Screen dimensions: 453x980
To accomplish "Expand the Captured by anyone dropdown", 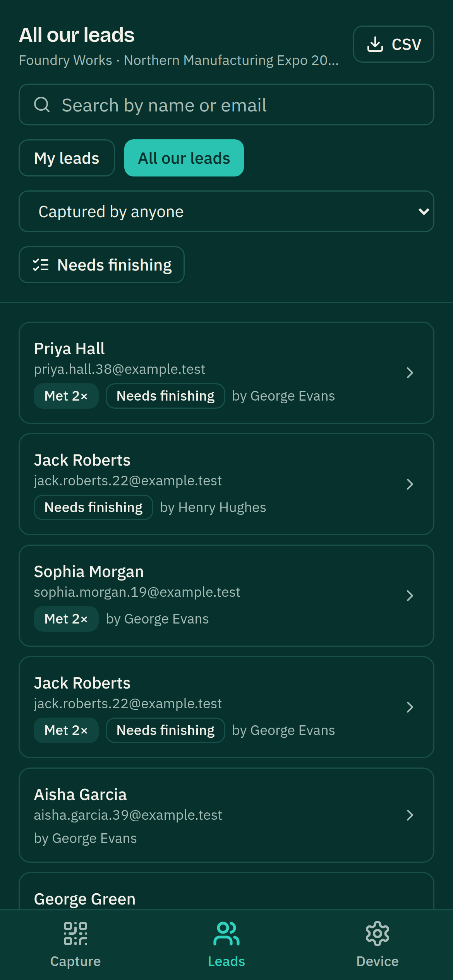I will pos(226,211).
